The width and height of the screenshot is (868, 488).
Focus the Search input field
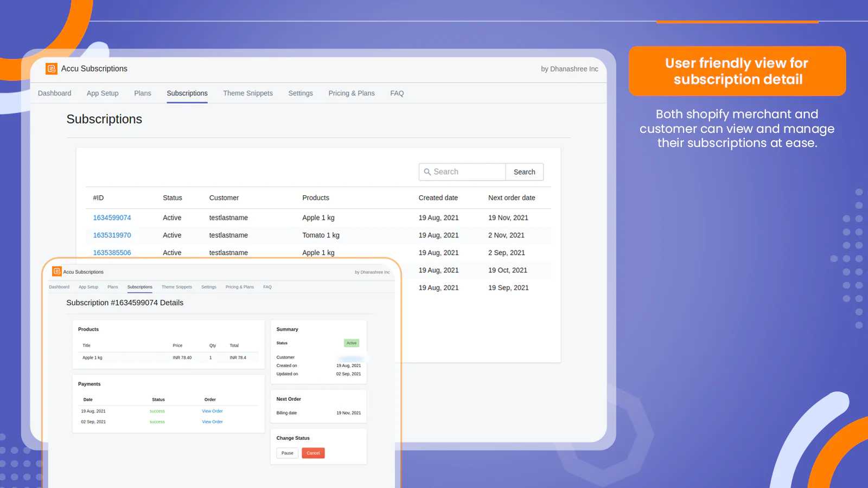point(462,172)
